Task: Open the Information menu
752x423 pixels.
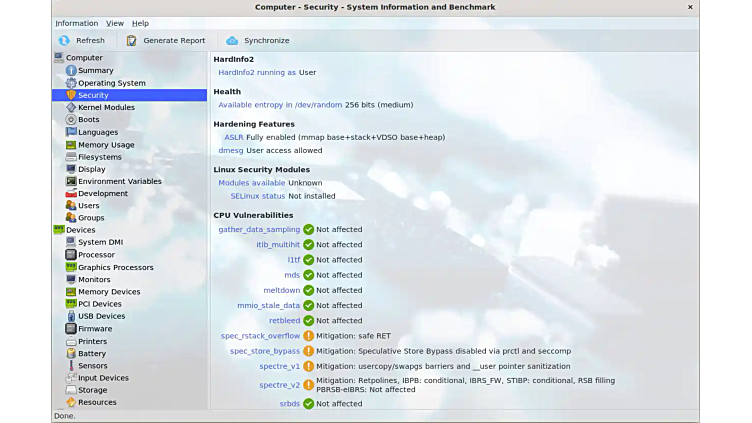Action: pos(77,23)
